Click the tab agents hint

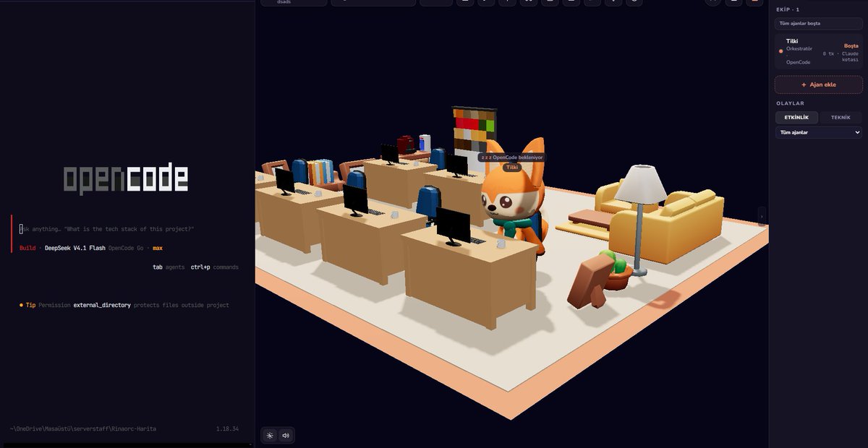tap(169, 267)
